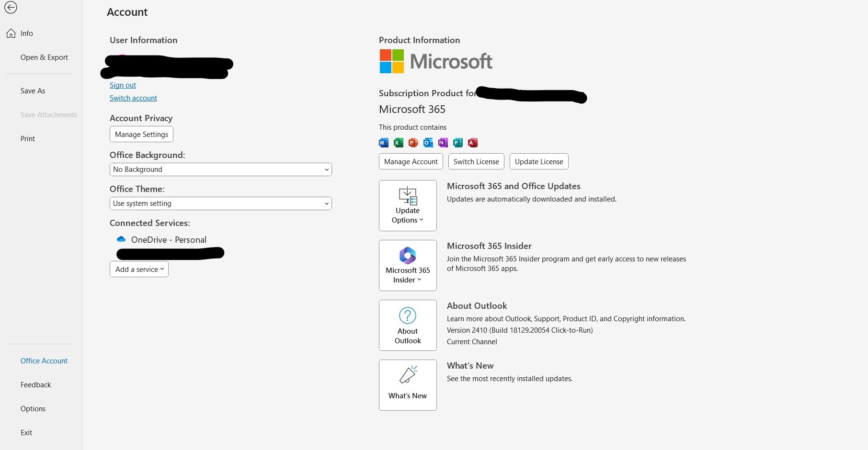Click the Manage Account button
This screenshot has height=450, width=868.
click(411, 161)
